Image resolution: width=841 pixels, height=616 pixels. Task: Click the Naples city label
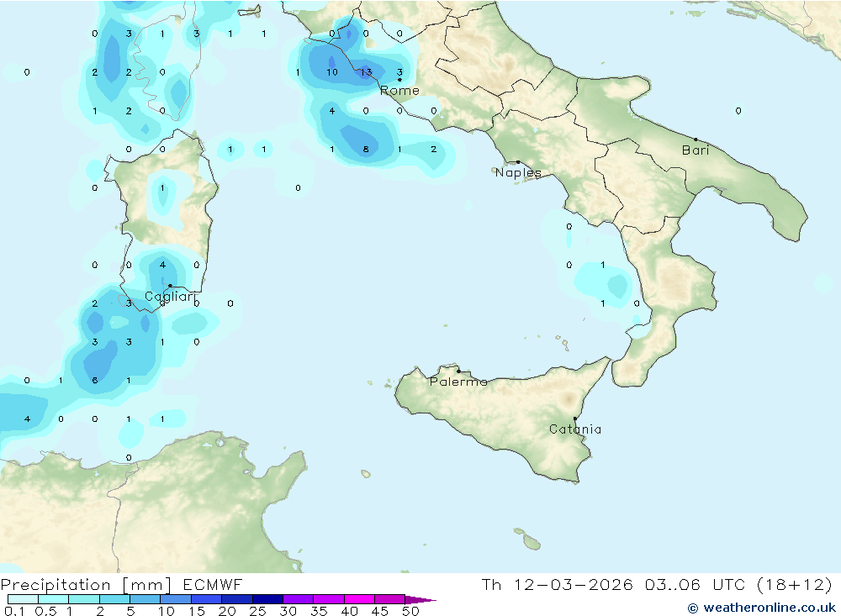coord(518,172)
